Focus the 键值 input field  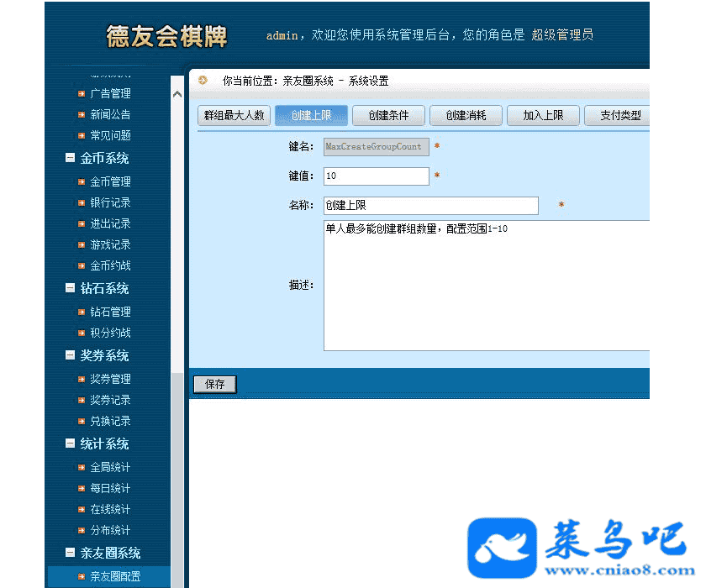376,176
